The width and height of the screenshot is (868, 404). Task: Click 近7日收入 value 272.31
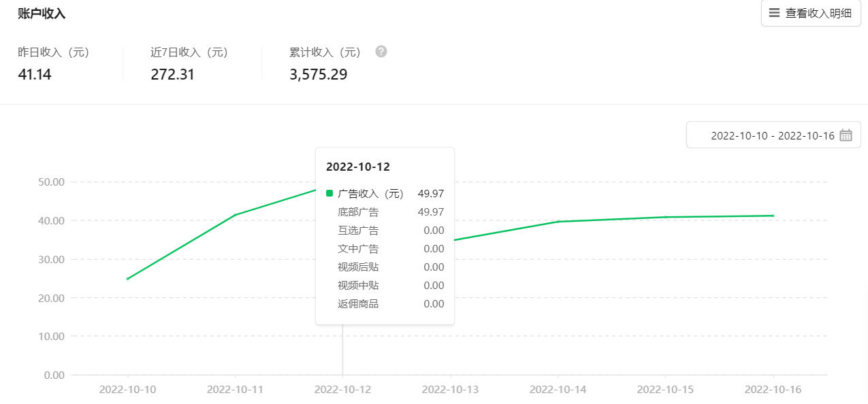coord(172,75)
